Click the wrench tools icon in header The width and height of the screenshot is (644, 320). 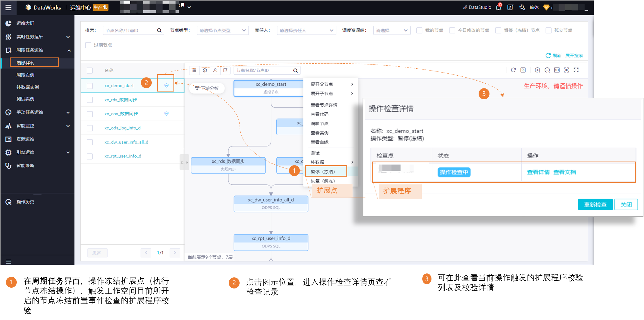point(522,8)
